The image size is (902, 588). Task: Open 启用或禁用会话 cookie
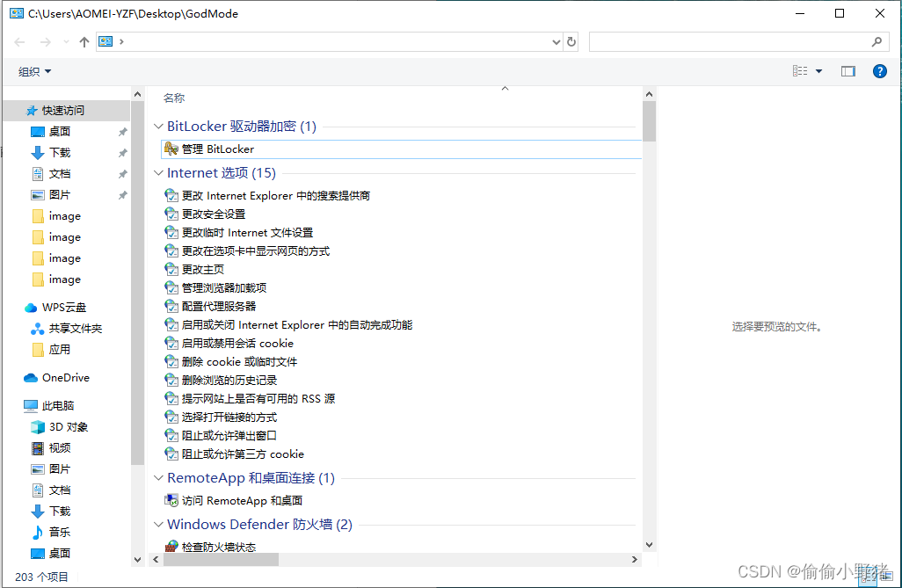click(x=237, y=344)
